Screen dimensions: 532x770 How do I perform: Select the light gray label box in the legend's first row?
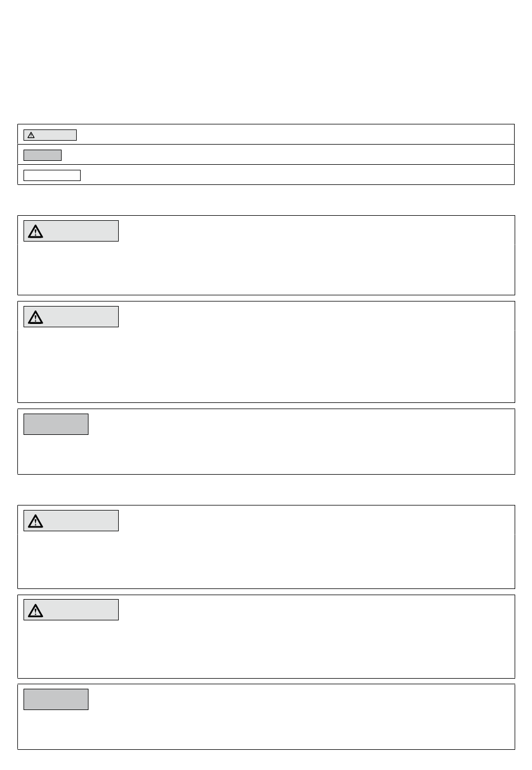pyautogui.click(x=50, y=135)
